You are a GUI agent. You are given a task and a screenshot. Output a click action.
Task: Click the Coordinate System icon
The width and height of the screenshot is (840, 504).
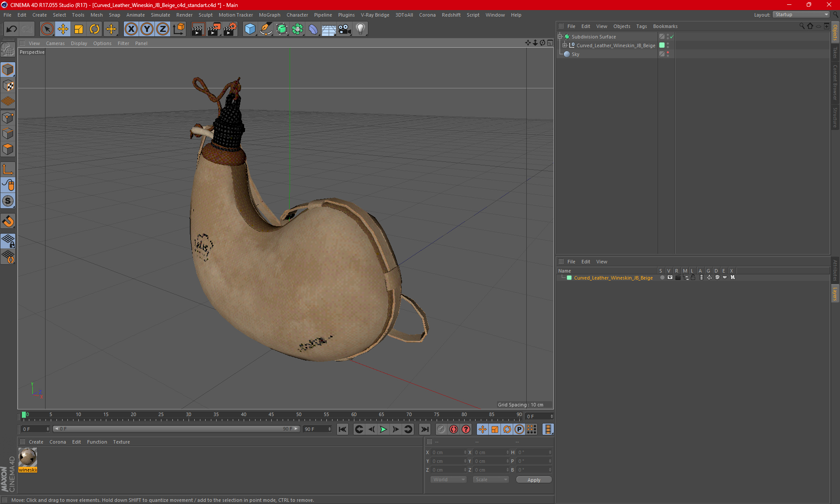(179, 29)
